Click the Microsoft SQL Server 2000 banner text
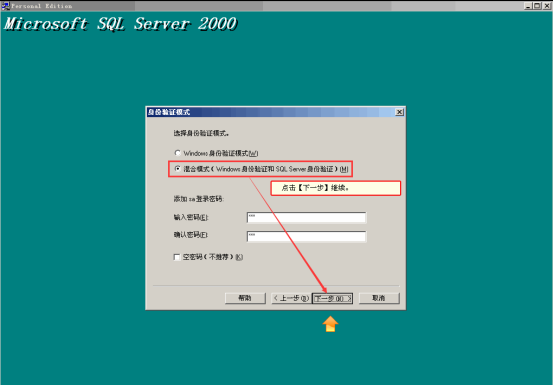 click(120, 24)
